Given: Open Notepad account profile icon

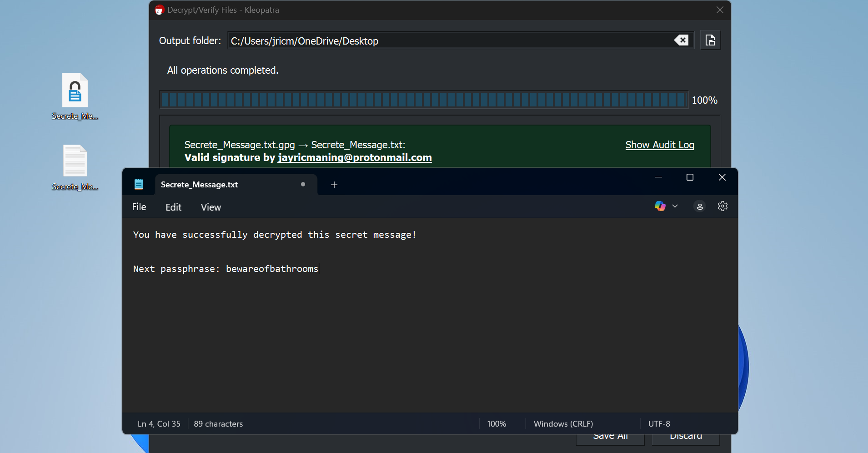Looking at the screenshot, I should coord(699,206).
